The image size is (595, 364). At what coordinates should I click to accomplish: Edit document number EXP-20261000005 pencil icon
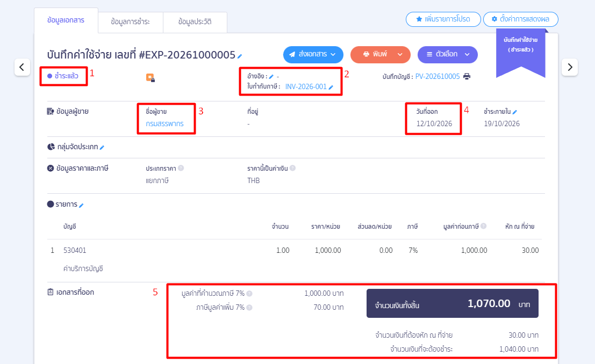tap(240, 56)
